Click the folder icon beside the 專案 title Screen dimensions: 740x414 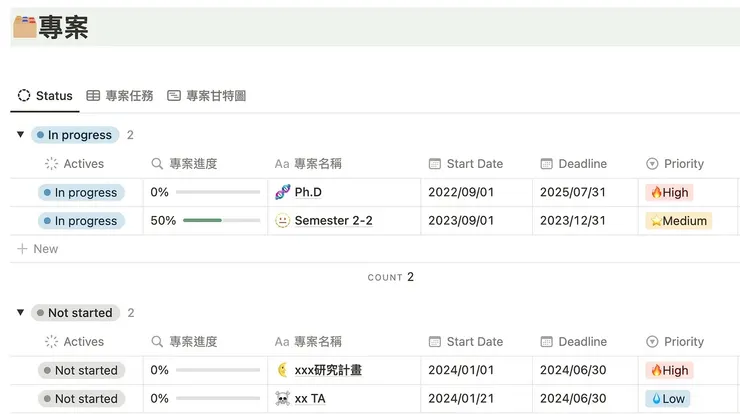click(25, 26)
